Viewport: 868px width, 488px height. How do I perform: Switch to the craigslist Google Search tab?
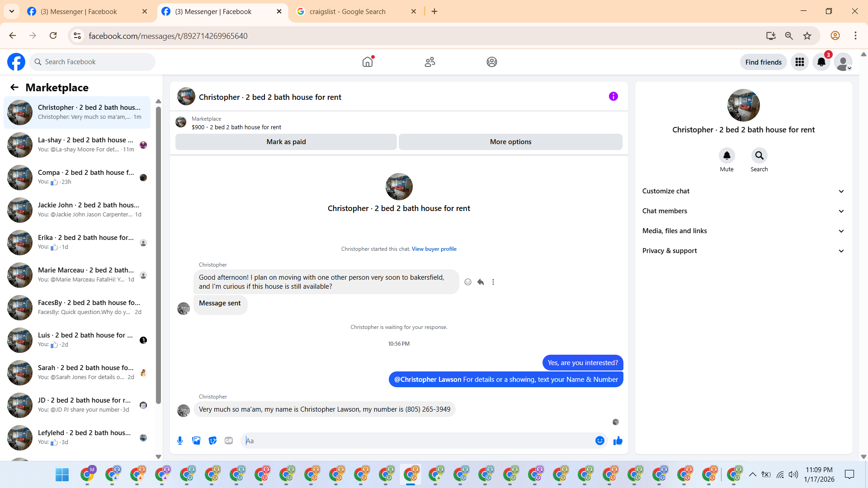point(347,11)
